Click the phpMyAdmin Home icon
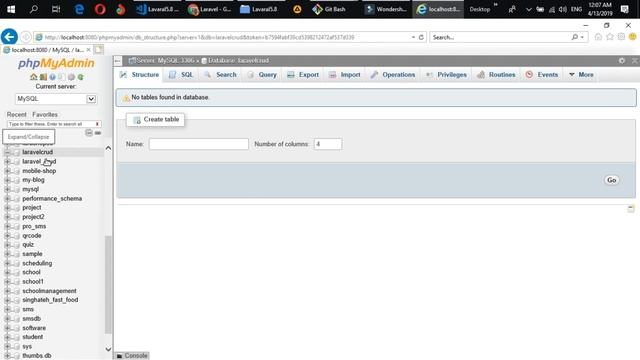Screen dimensions: 640x360 coord(33,77)
